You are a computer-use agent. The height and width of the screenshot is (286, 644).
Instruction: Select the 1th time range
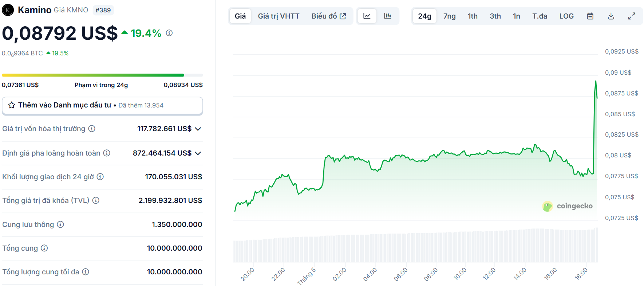pyautogui.click(x=473, y=16)
